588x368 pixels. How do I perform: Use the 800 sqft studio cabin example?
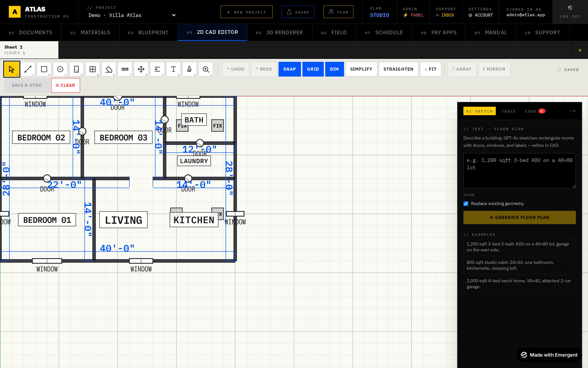click(x=519, y=265)
